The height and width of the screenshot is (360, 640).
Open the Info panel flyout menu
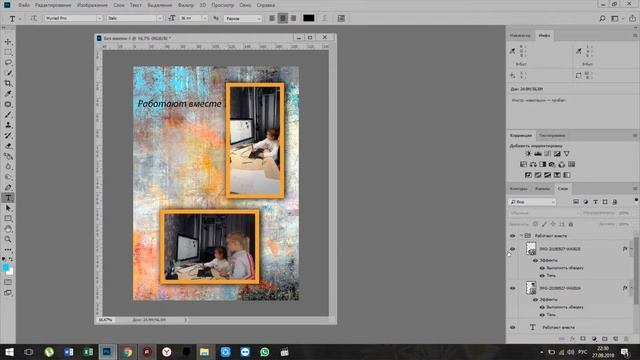click(635, 36)
